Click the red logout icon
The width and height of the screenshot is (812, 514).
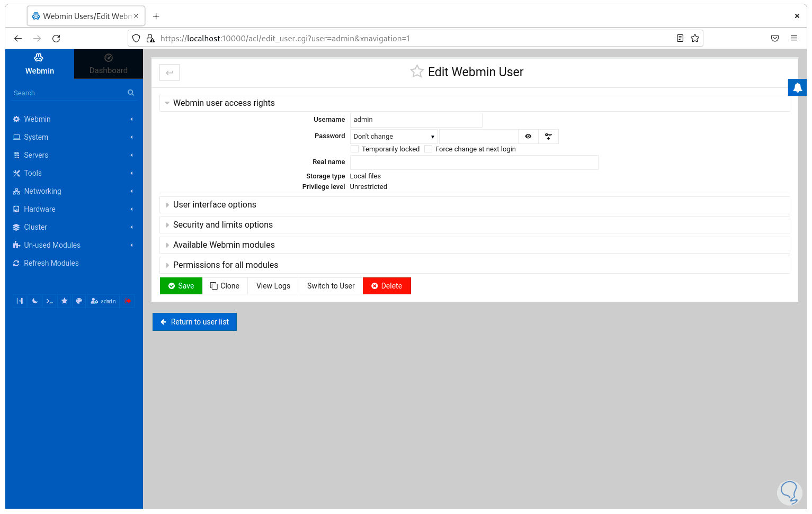tap(128, 301)
